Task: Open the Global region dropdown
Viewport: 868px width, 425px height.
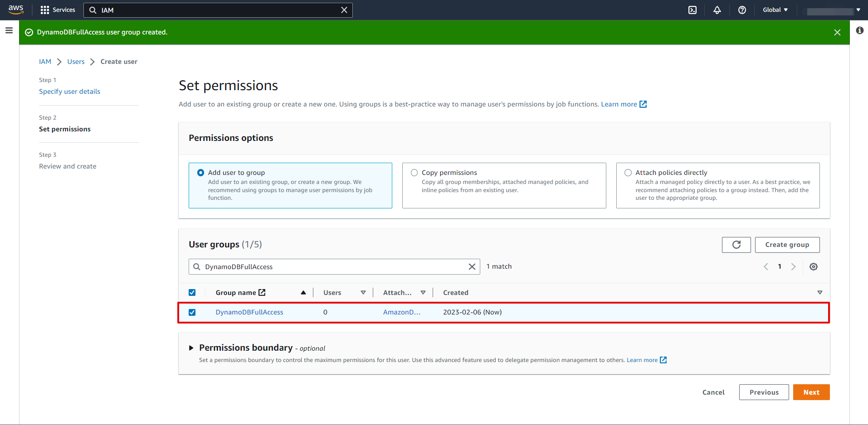Action: tap(775, 10)
